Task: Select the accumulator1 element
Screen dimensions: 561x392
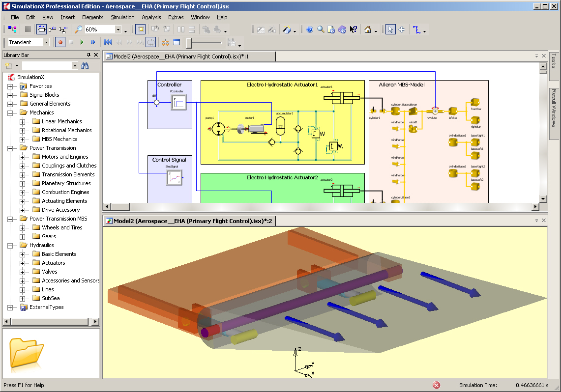Action: [x=281, y=126]
